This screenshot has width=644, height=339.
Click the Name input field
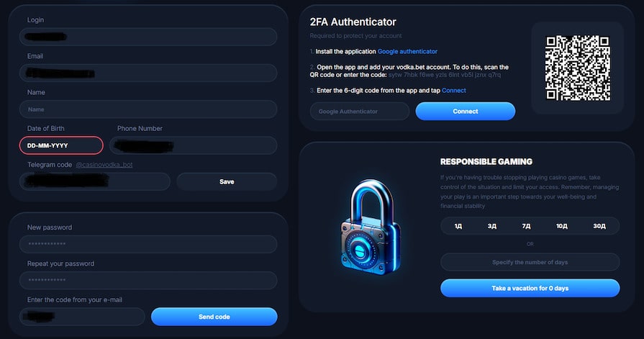[148, 109]
